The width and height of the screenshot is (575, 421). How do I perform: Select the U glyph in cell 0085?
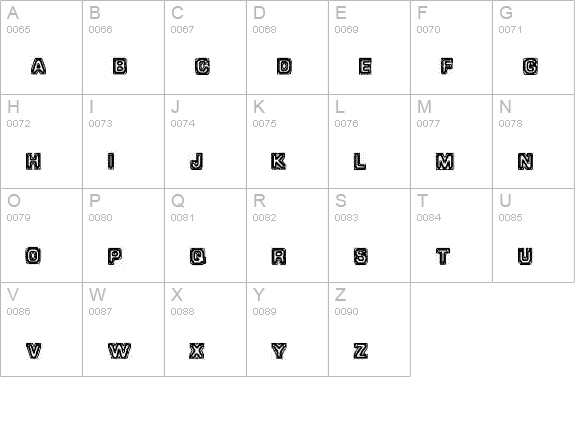coord(525,256)
